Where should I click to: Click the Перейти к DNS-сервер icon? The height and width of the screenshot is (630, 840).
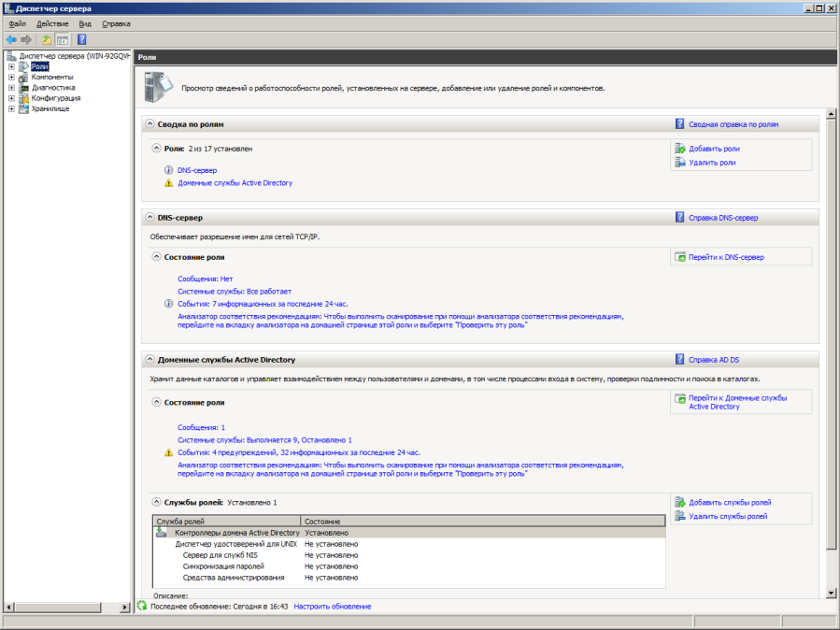coord(680,257)
